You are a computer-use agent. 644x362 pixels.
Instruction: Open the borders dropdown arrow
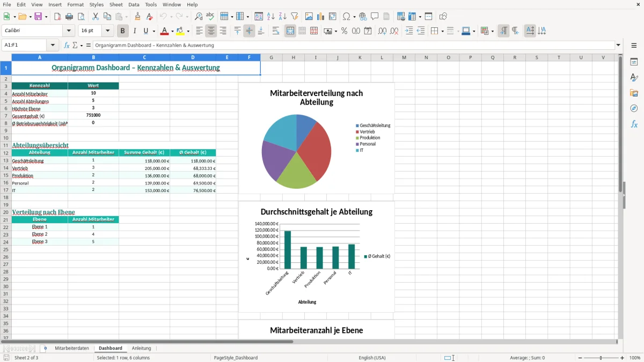coord(442,31)
